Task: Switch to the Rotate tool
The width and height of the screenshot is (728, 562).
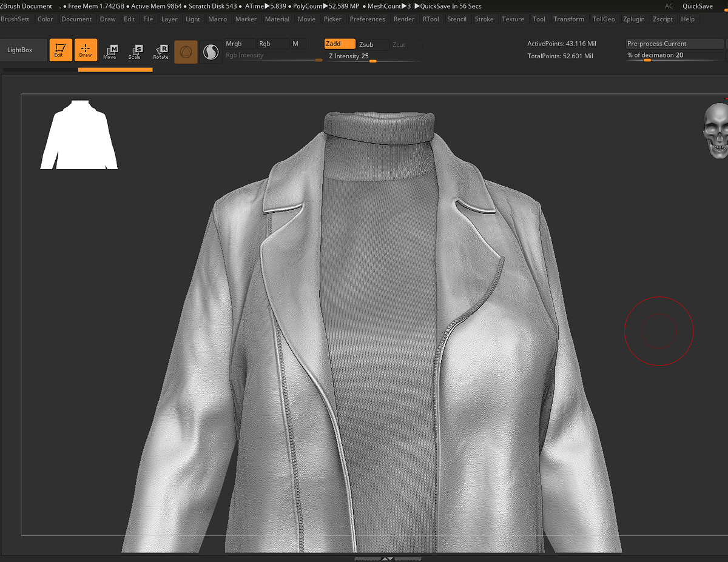Action: (x=161, y=52)
